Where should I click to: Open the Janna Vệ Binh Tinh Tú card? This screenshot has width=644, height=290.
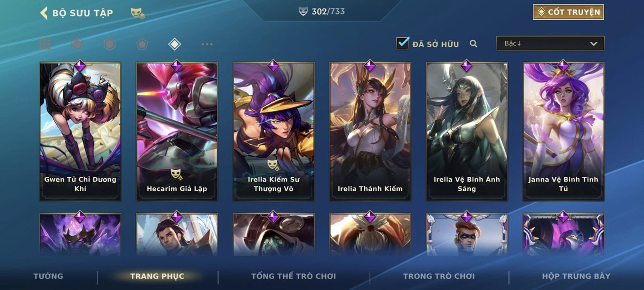563,131
